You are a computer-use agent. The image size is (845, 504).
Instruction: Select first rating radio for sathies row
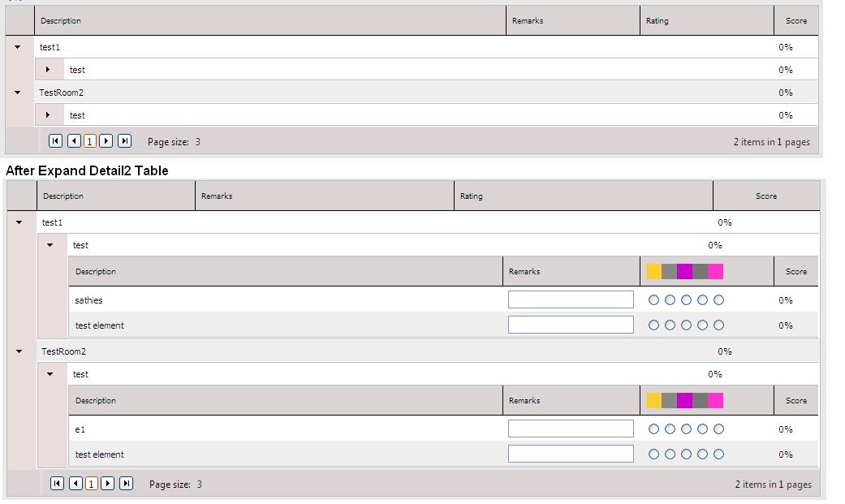pos(653,299)
